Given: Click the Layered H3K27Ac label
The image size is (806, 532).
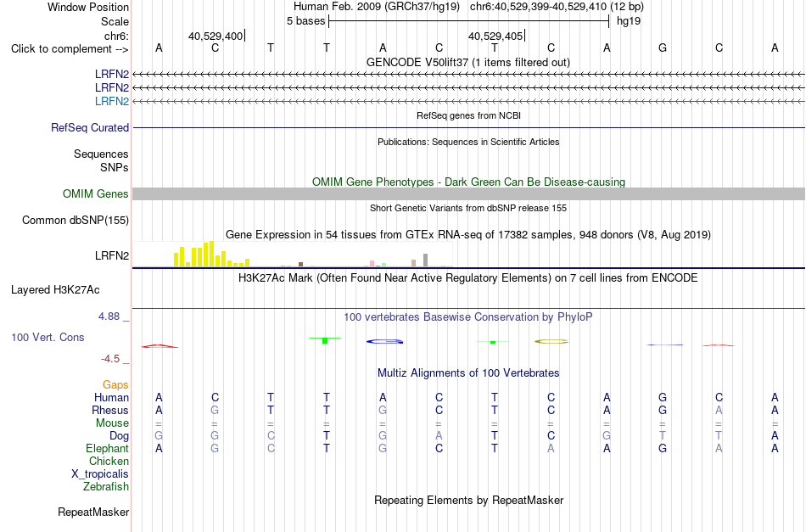Looking at the screenshot, I should click(55, 290).
